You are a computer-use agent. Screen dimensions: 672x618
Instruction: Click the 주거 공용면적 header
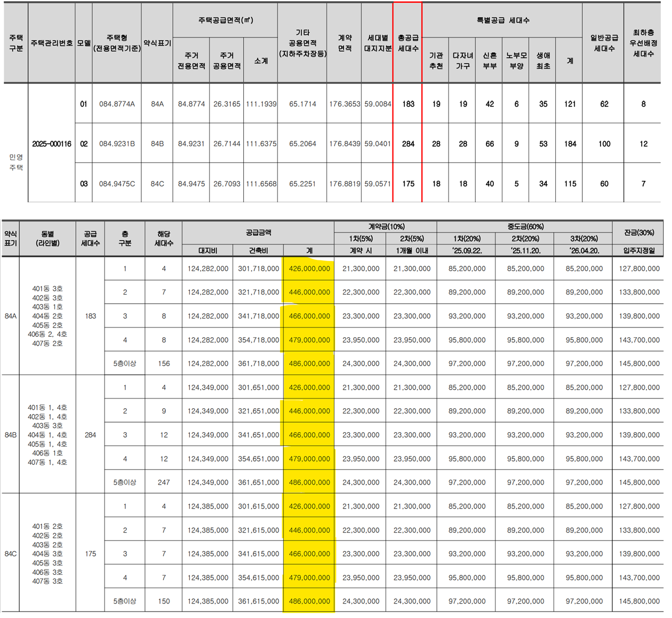[227, 60]
